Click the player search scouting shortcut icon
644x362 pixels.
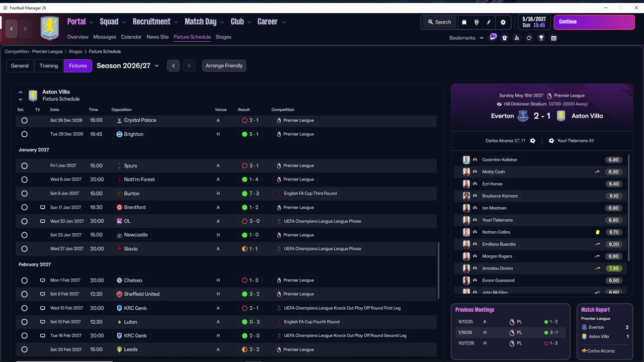[517, 38]
